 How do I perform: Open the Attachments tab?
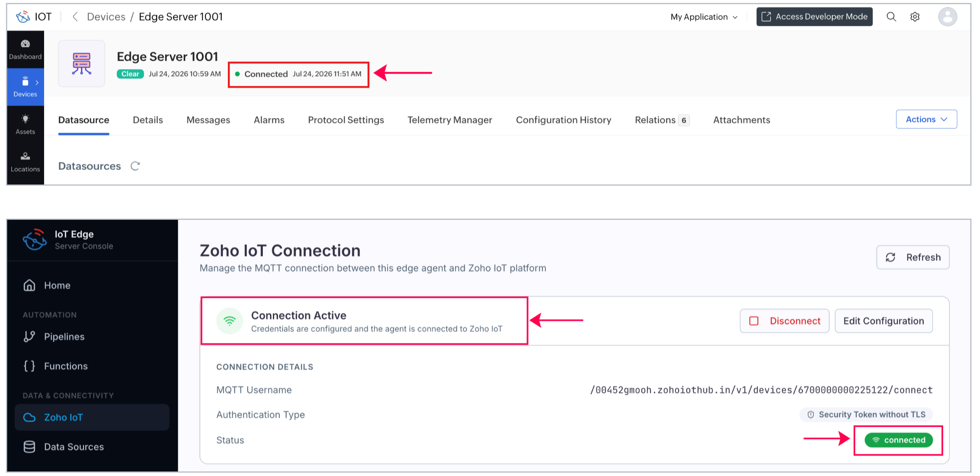742,120
